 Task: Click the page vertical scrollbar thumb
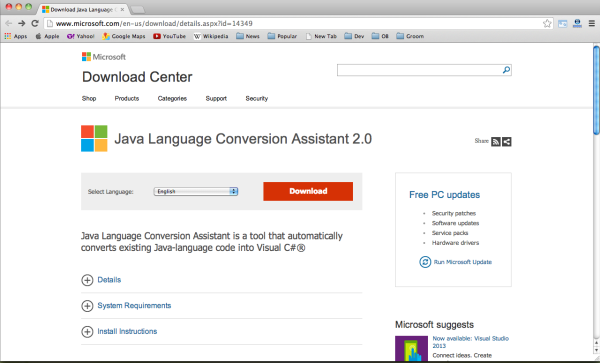(x=596, y=90)
